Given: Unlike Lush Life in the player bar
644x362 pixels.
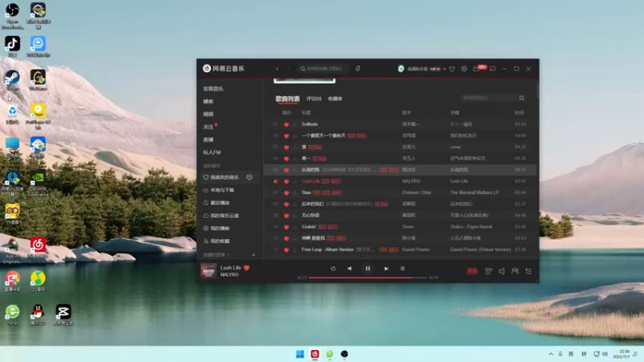Looking at the screenshot, I should 247,268.
